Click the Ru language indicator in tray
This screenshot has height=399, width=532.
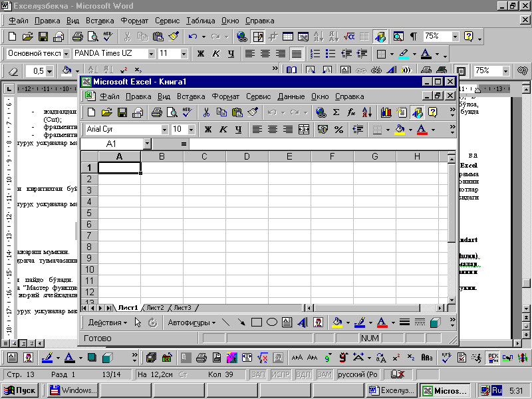pyautogui.click(x=496, y=390)
